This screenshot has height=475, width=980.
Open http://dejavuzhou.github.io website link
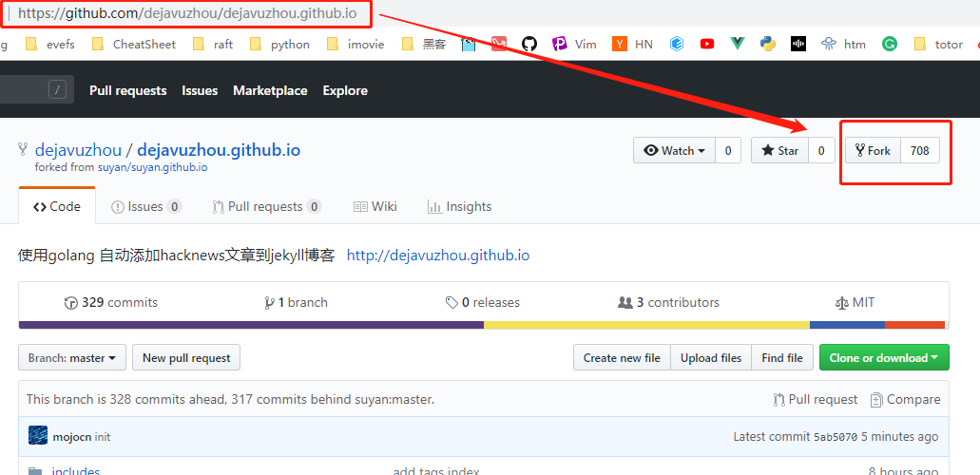438,256
